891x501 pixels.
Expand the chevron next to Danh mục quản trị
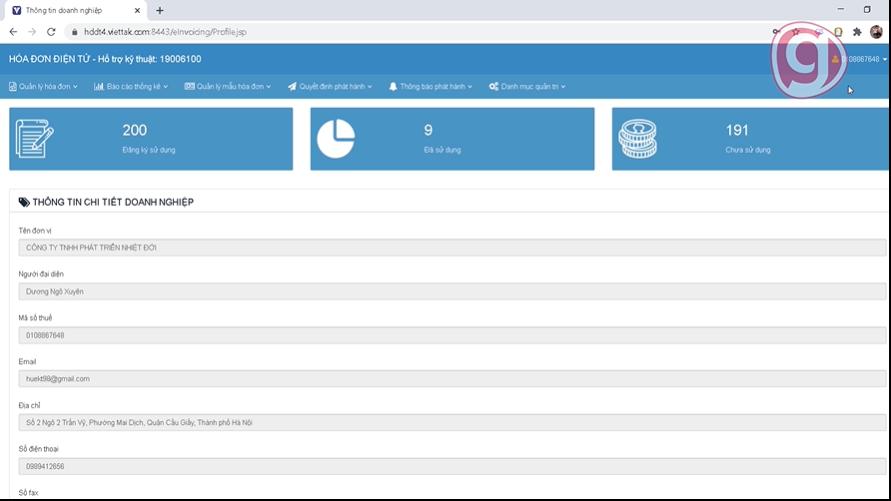(563, 87)
